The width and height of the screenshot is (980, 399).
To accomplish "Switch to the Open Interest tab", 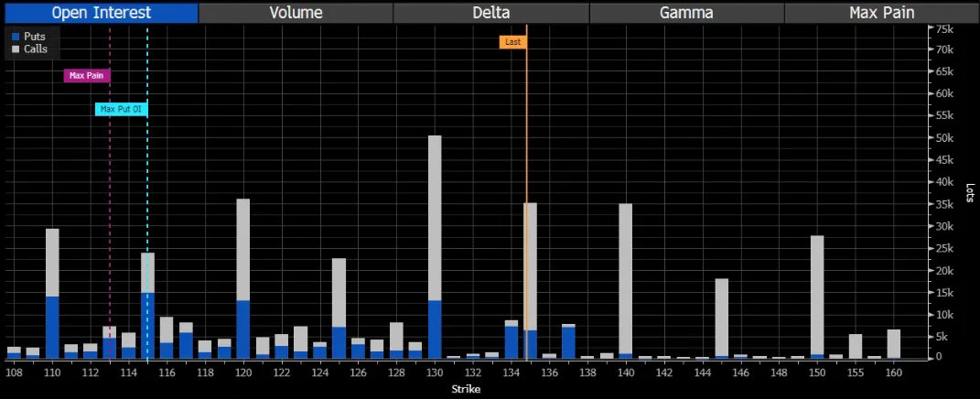I will [x=101, y=13].
